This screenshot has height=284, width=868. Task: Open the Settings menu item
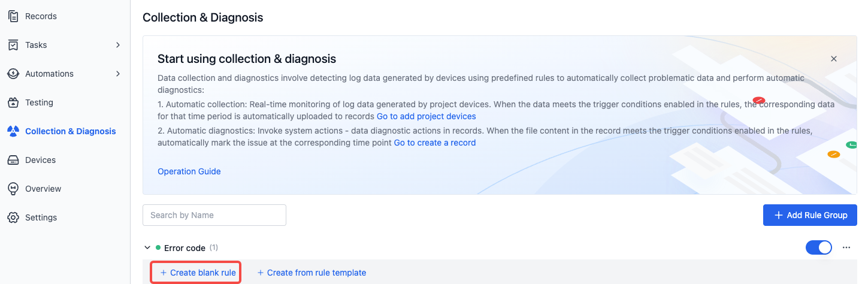[x=65, y=217]
